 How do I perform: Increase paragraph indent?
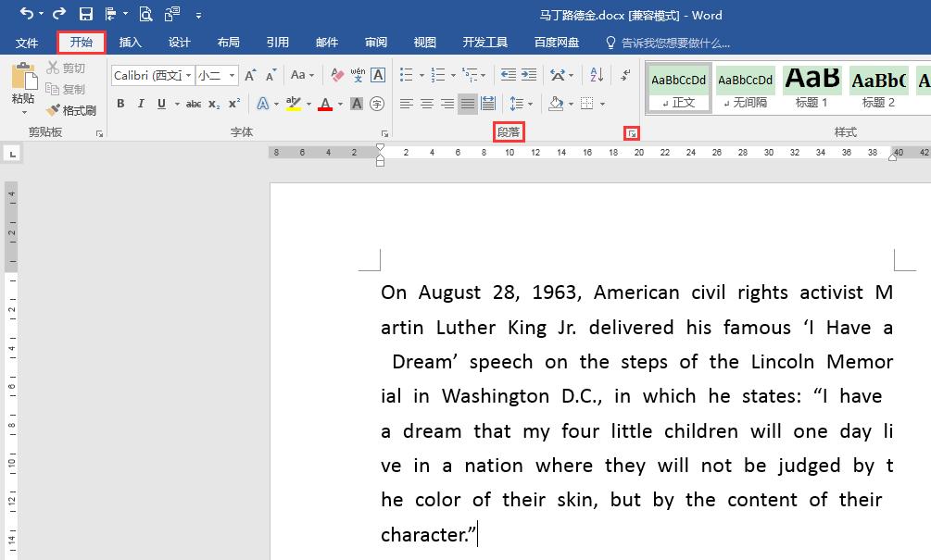click(x=528, y=75)
